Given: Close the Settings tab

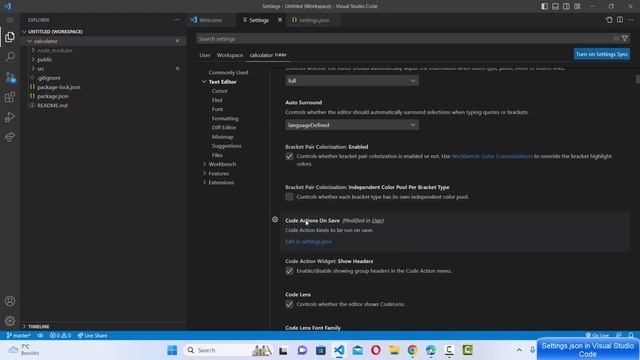Looking at the screenshot, I should pyautogui.click(x=280, y=20).
